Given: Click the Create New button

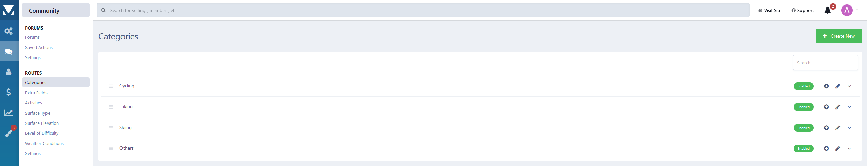Looking at the screenshot, I should (838, 36).
